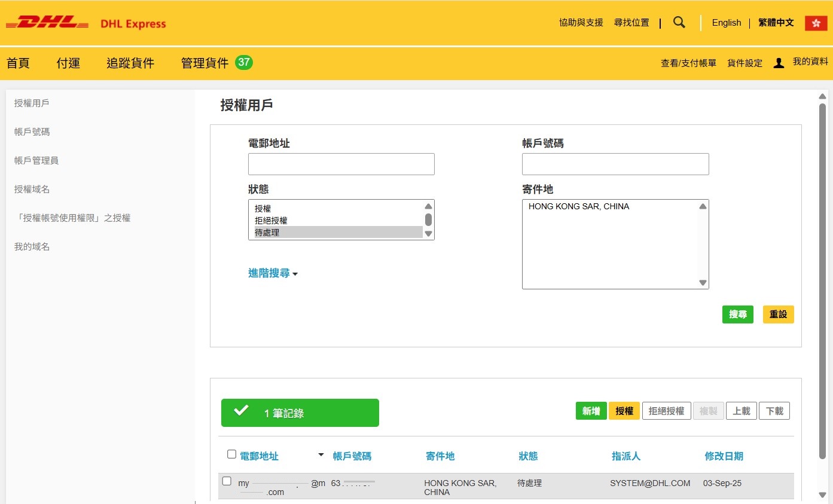The width and height of the screenshot is (833, 504).
Task: Click the yellow 重設 reset button
Action: tap(779, 314)
